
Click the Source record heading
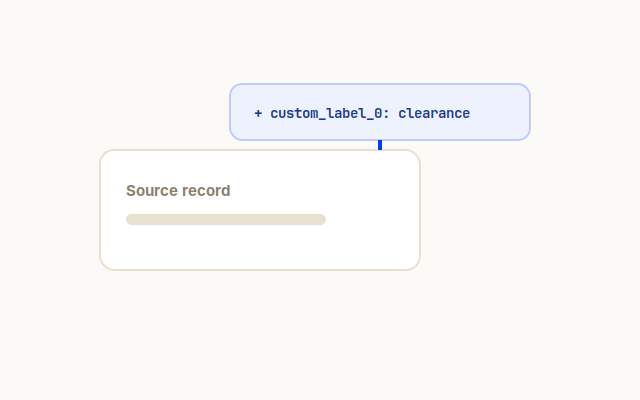(x=178, y=191)
